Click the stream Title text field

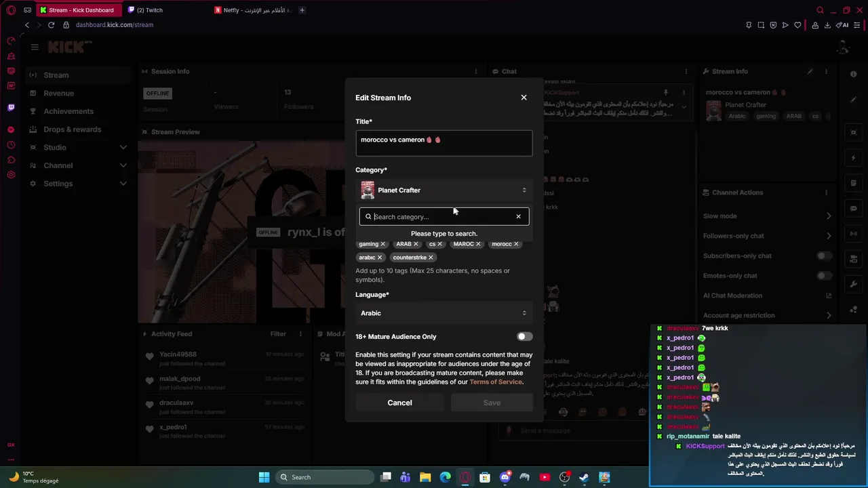444,143
